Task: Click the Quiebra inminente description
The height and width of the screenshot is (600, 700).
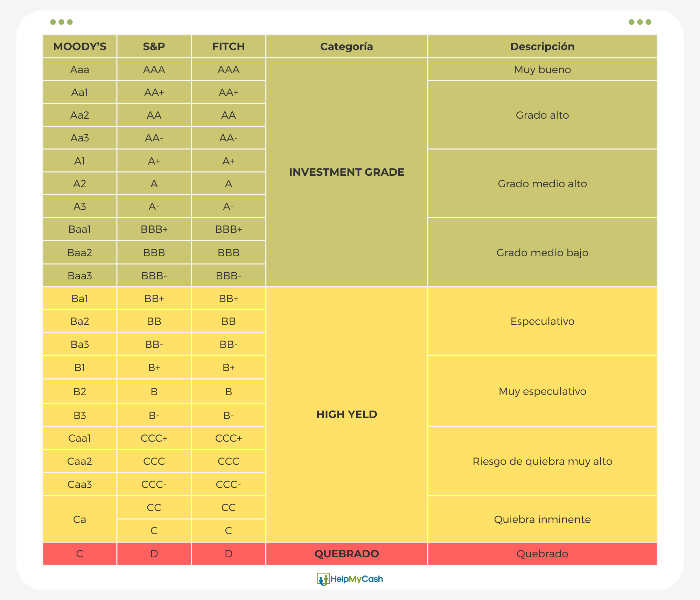Action: pyautogui.click(x=542, y=519)
